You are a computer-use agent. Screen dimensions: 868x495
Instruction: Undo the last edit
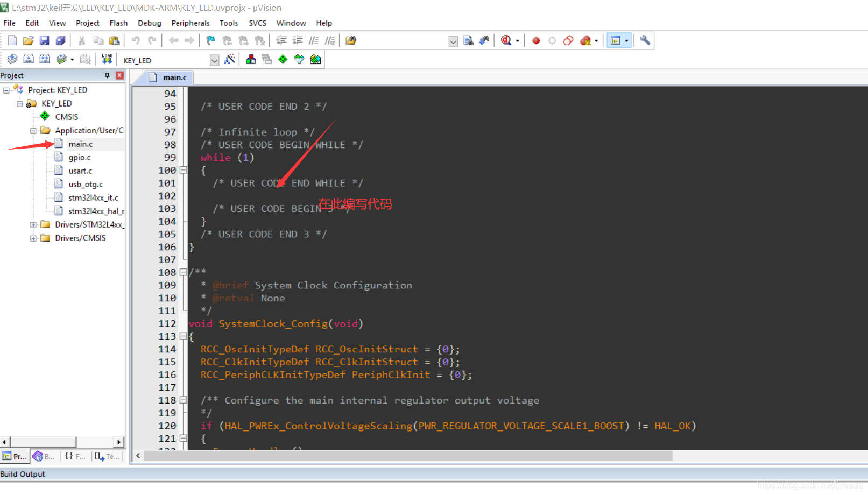(136, 40)
